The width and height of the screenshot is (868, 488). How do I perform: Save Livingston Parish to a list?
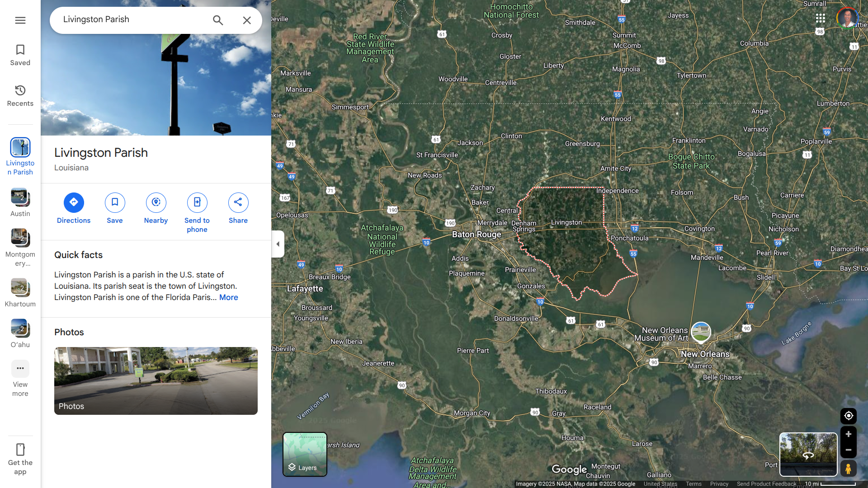[115, 209]
